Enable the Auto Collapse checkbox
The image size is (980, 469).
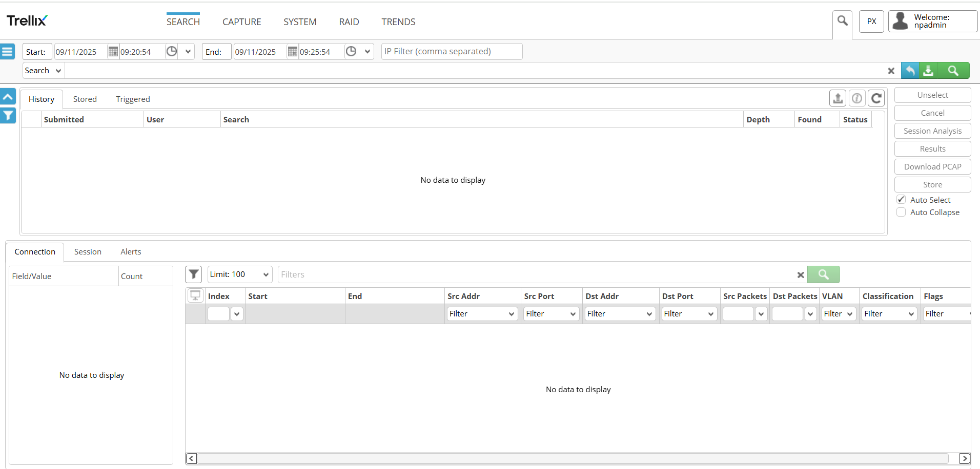coord(901,212)
